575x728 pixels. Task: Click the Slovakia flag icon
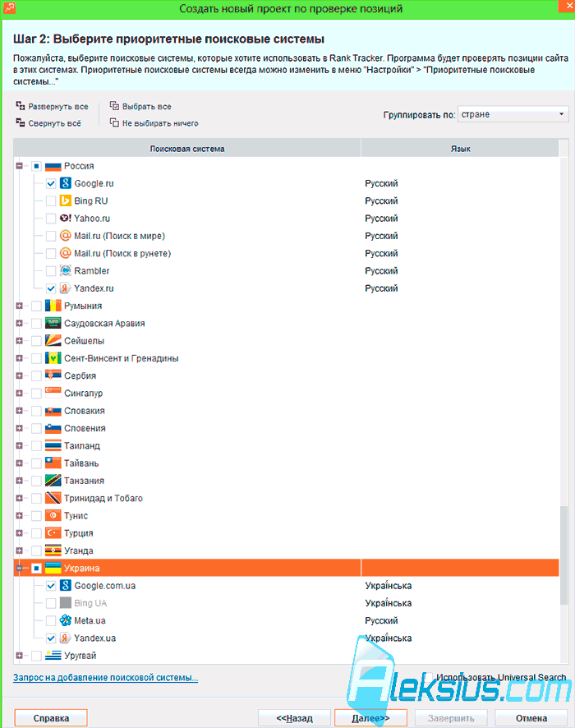click(53, 411)
